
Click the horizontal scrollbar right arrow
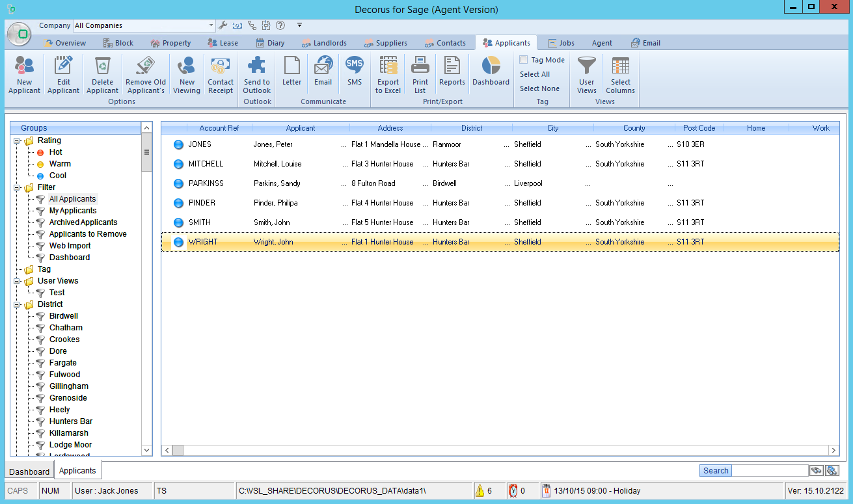(x=833, y=450)
